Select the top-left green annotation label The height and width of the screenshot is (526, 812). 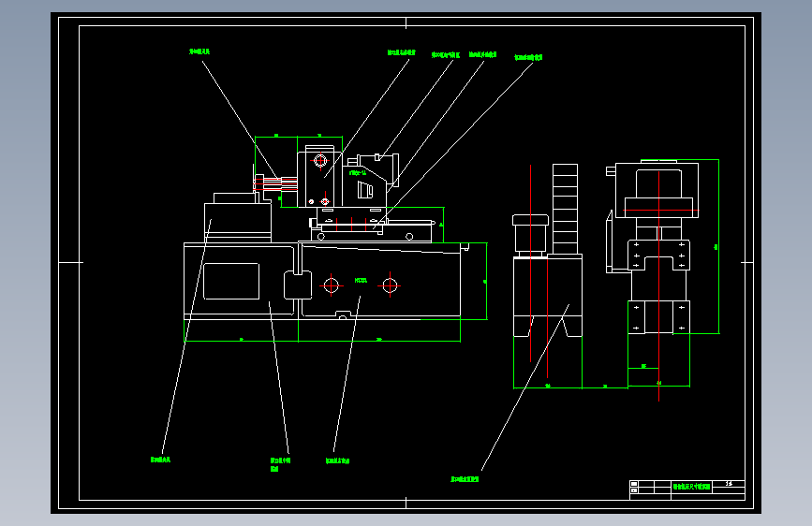(199, 51)
